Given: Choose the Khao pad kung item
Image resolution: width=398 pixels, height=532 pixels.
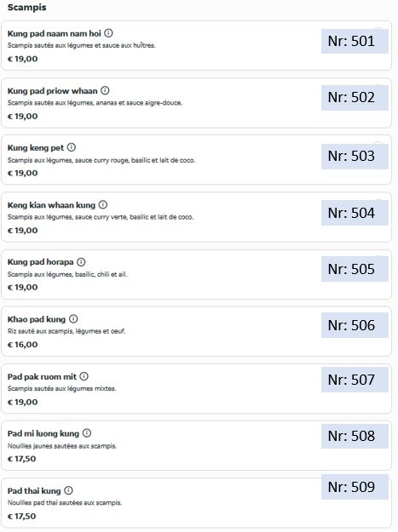Looking at the screenshot, I should point(37,319).
